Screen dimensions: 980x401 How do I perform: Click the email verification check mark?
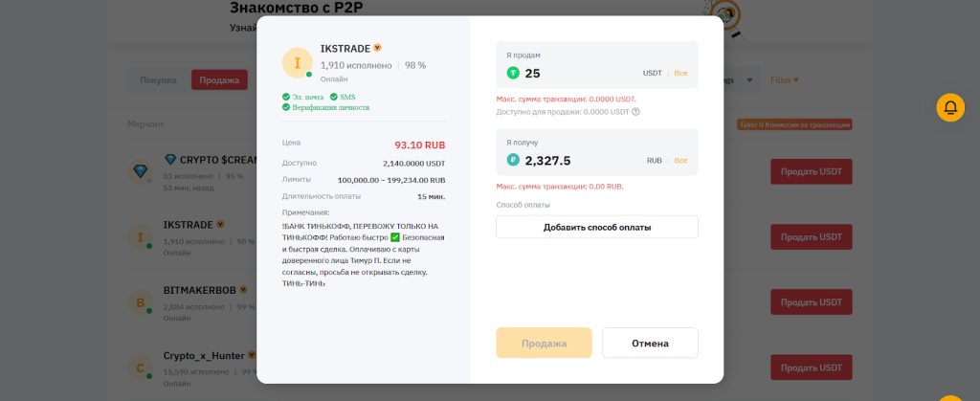click(x=286, y=97)
